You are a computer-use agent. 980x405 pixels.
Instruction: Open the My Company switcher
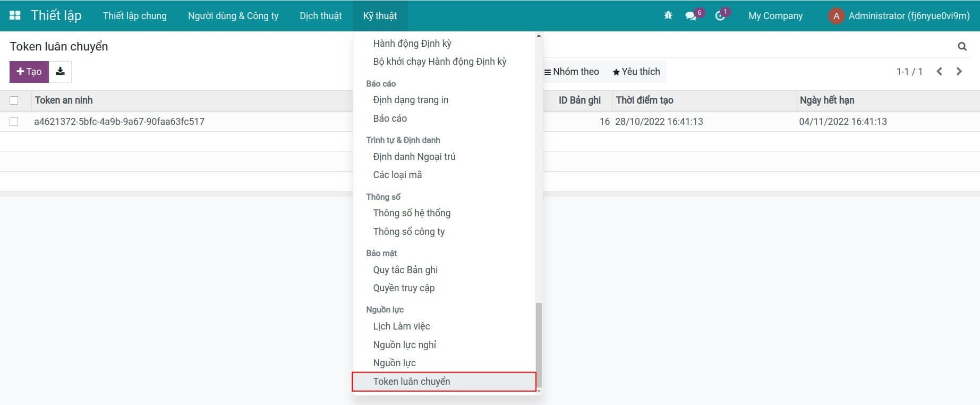coord(775,16)
